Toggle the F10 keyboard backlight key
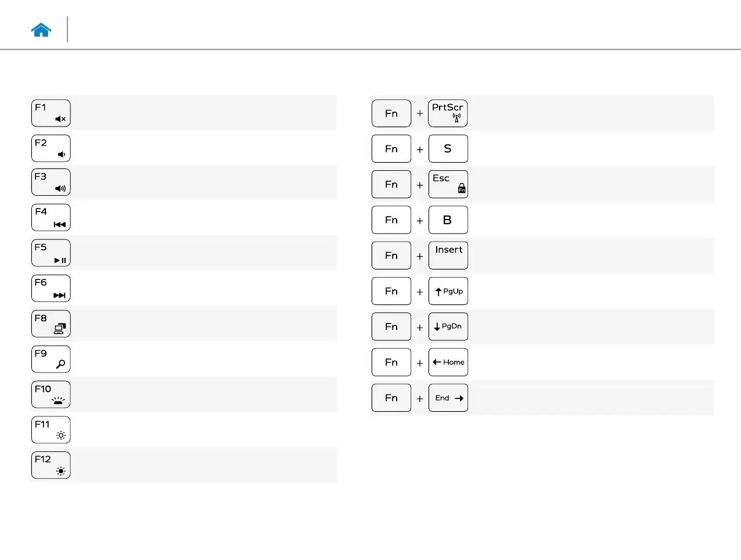This screenshot has height=560, width=741. (x=51, y=394)
